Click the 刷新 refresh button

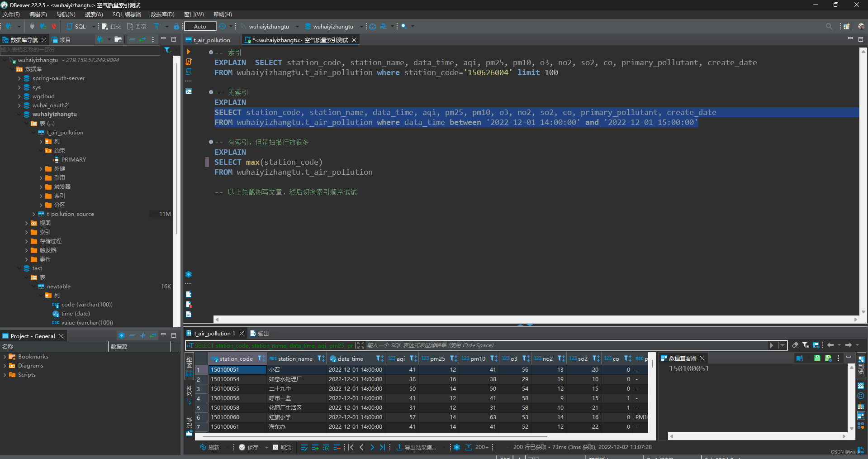(210, 447)
